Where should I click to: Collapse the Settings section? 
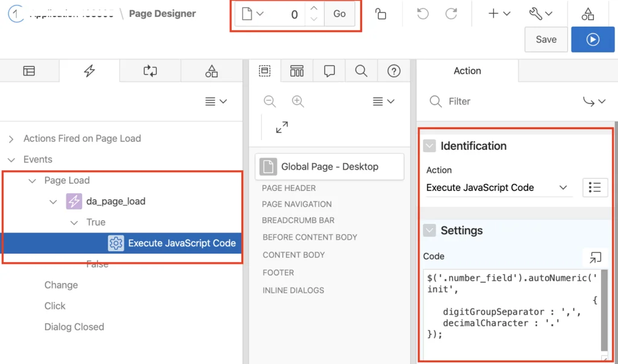tap(429, 231)
